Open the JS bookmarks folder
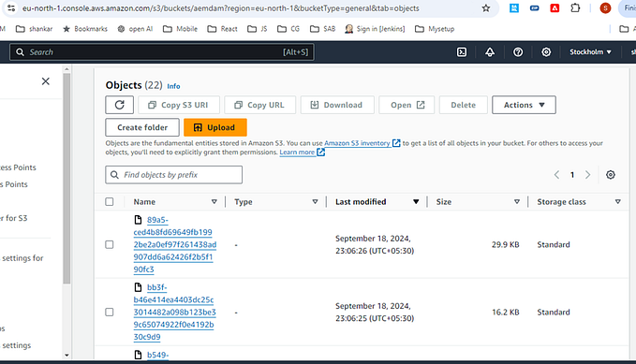 (x=258, y=29)
